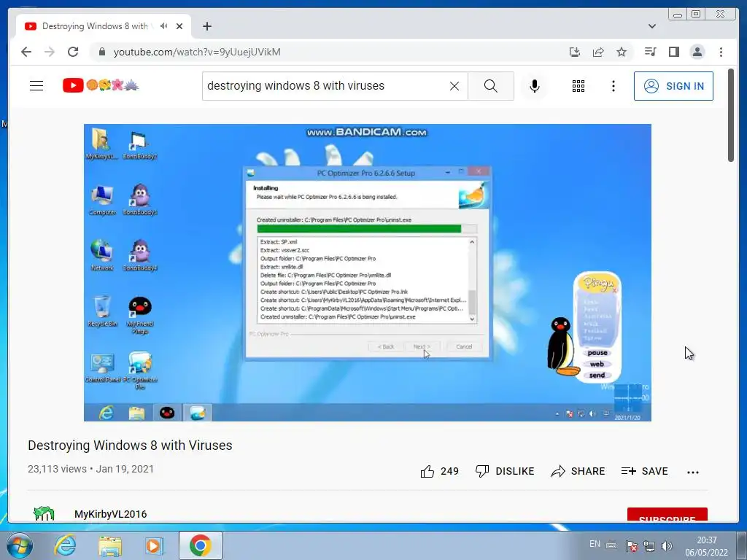Launch Internet Explorer from taskbar
The image size is (747, 560).
(x=65, y=545)
